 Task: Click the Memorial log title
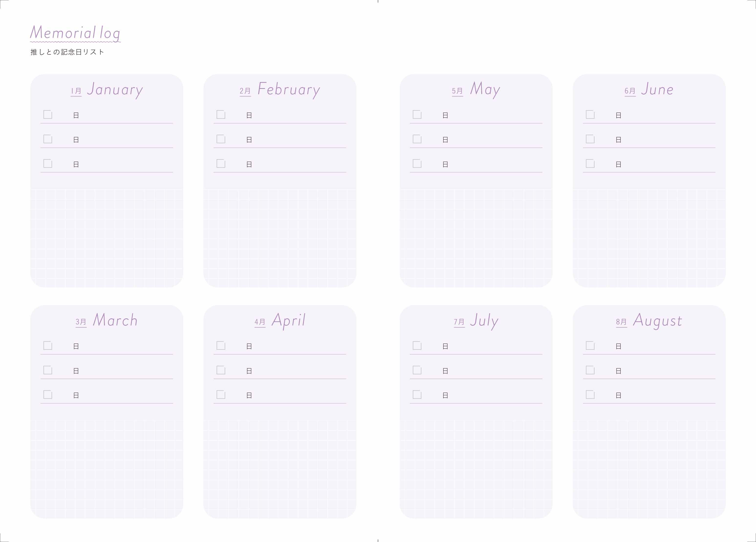75,33
